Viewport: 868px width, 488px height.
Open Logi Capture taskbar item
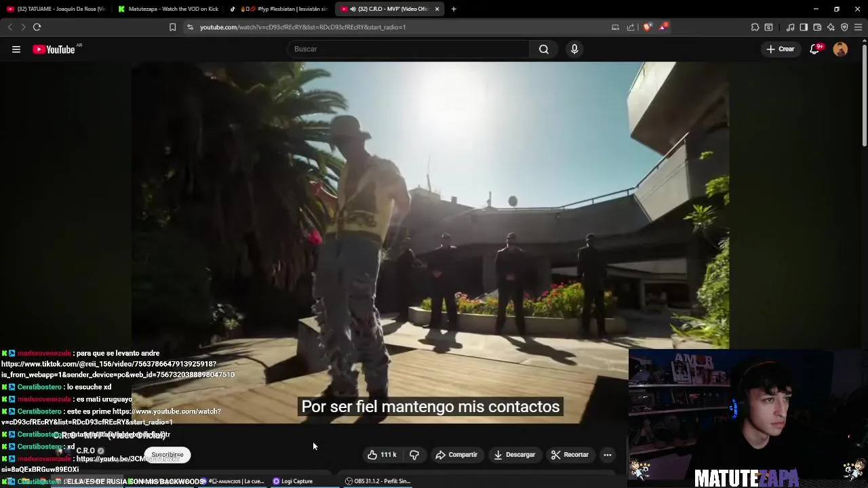[x=292, y=481]
